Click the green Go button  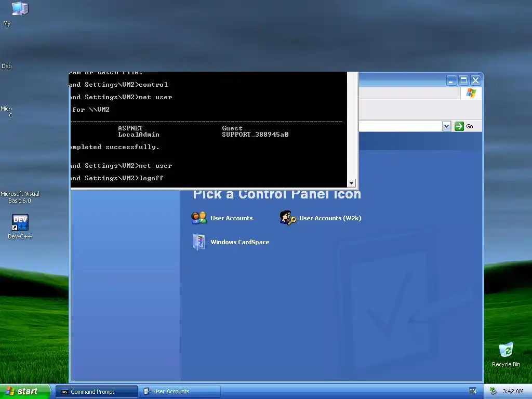[464, 126]
